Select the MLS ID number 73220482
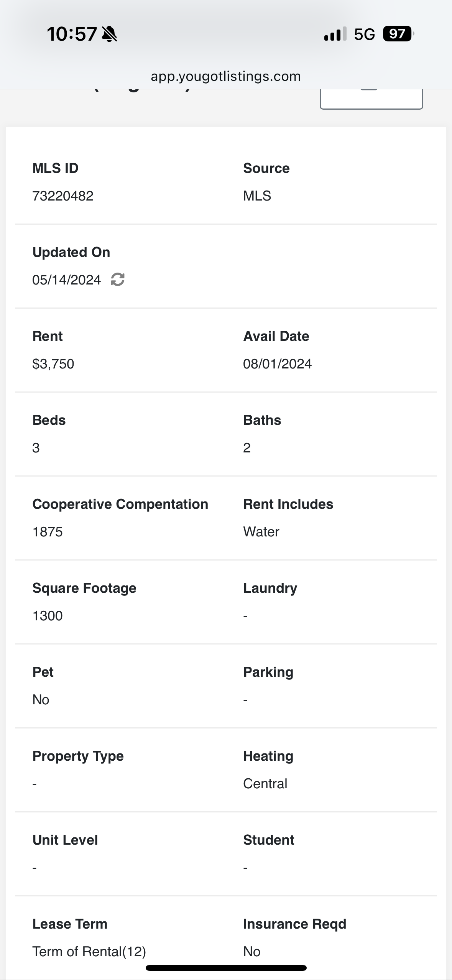Viewport: 452px width, 980px height. click(x=63, y=196)
